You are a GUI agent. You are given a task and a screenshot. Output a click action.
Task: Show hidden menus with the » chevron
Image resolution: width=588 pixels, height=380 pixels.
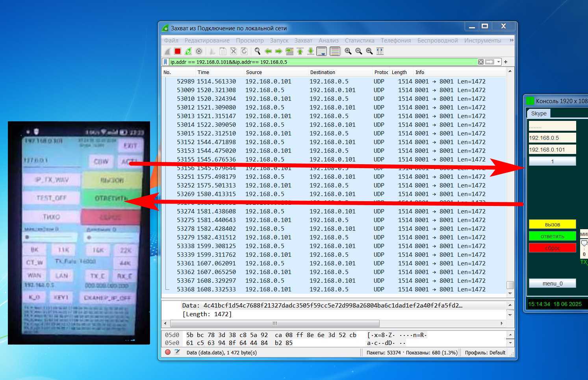coord(511,40)
